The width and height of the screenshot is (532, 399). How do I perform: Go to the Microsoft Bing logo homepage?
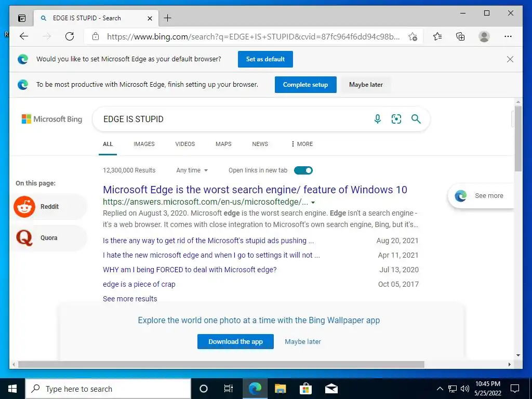(x=52, y=119)
